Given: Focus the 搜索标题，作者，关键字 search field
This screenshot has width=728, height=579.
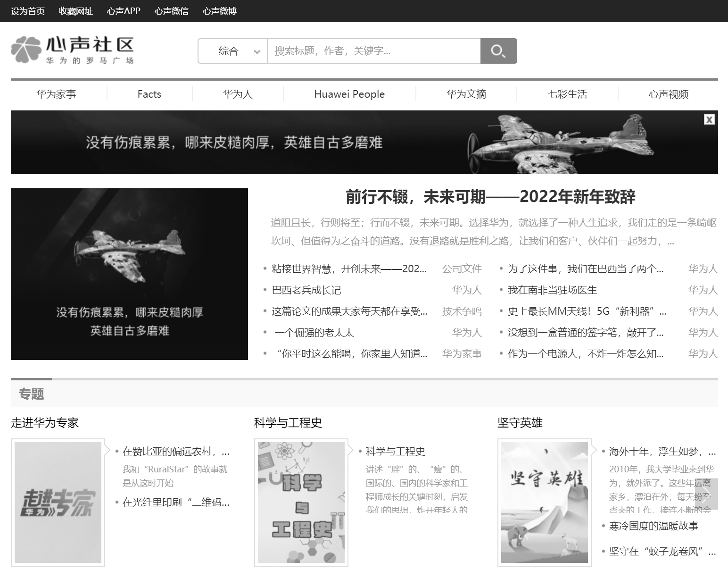Looking at the screenshot, I should 374,51.
